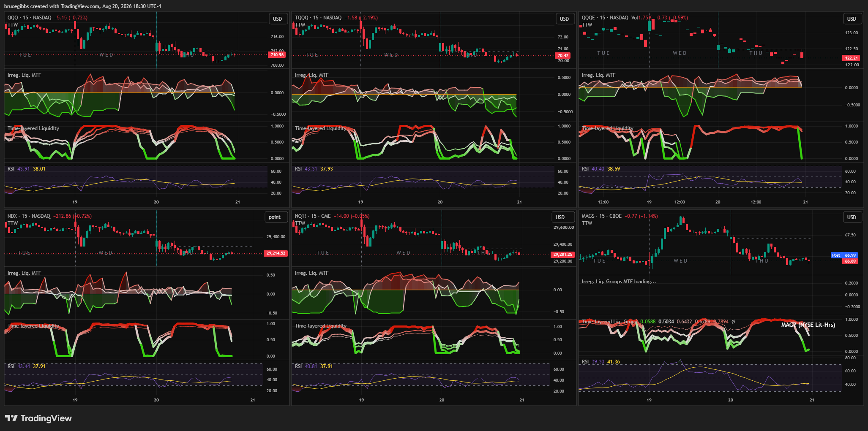Click the RSI value 43.44 in the NDX chart

coord(24,366)
